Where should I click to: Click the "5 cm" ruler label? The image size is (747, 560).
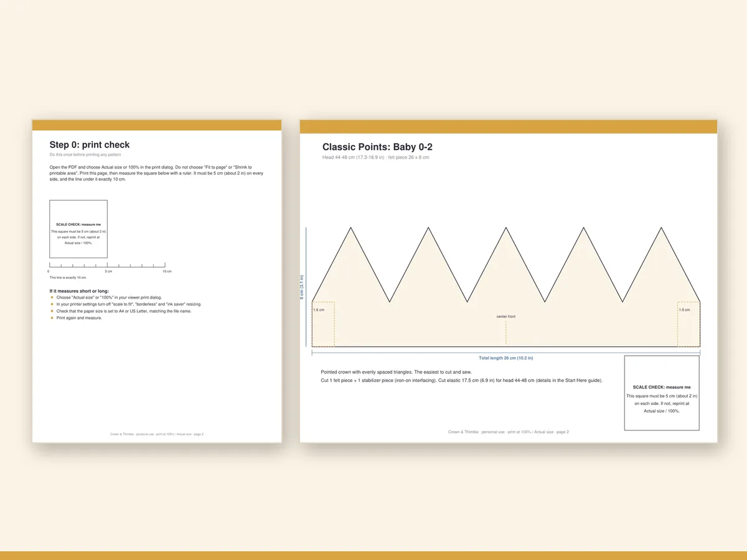pyautogui.click(x=108, y=271)
